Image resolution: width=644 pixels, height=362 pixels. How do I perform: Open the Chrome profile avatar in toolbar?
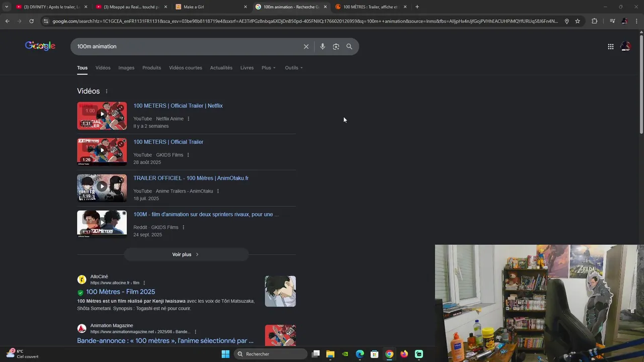coord(624,21)
